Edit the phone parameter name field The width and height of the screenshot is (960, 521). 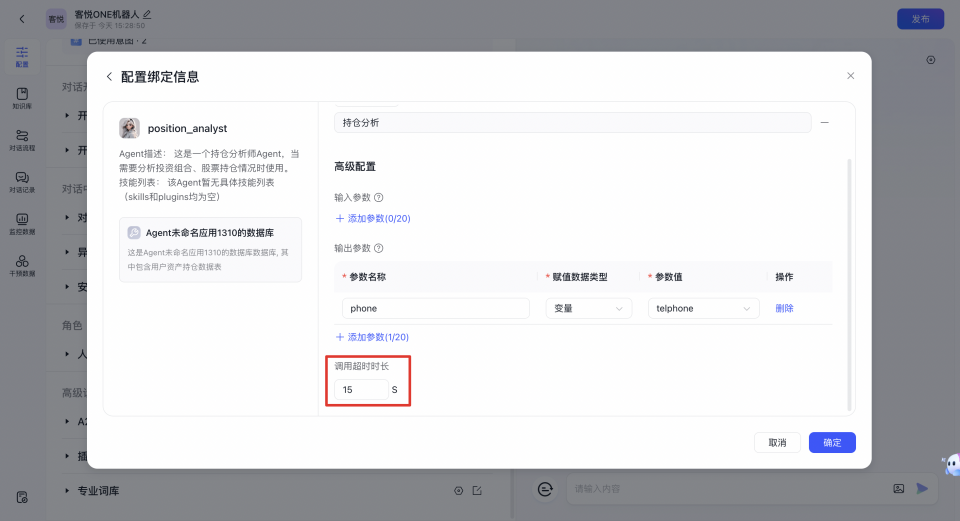(435, 309)
